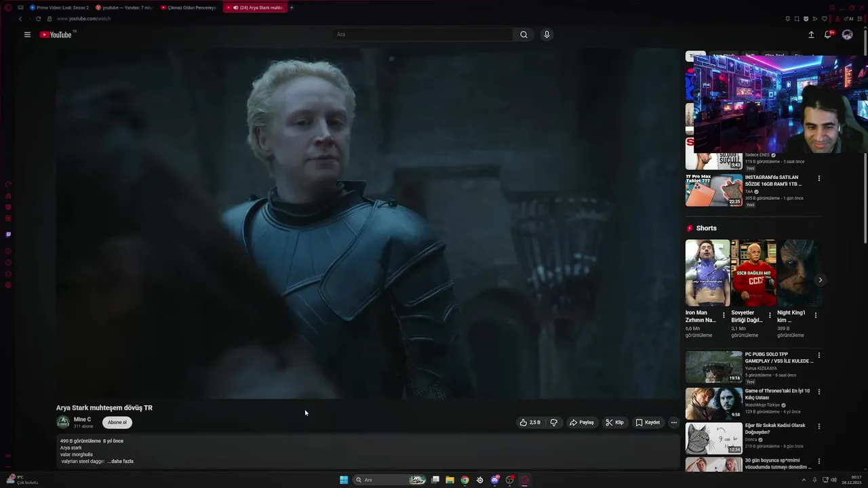Image resolution: width=868 pixels, height=488 pixels.
Task: Open options for Sovyetler Birliği short
Action: (x=770, y=315)
